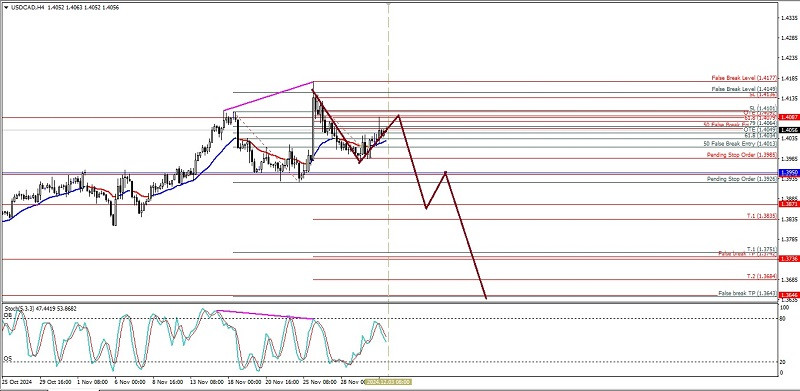
Task: Click the 1.3785 price scale value
Action: pos(789,239)
